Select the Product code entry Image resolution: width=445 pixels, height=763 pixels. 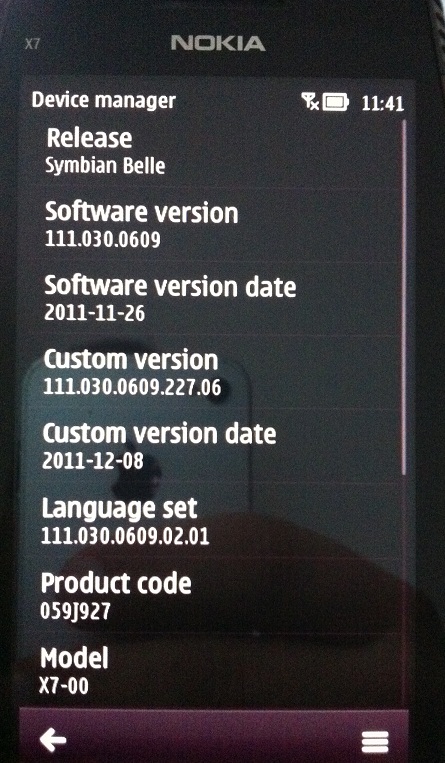212,596
